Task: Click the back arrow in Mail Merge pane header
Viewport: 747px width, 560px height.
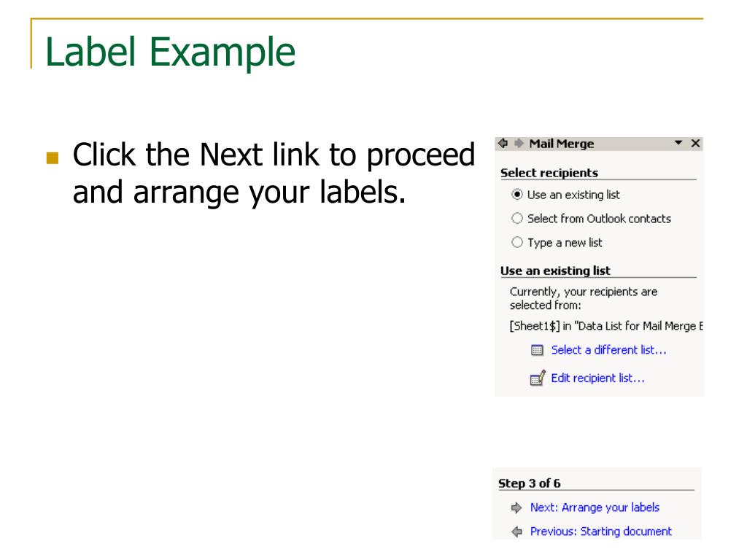Action: [503, 143]
